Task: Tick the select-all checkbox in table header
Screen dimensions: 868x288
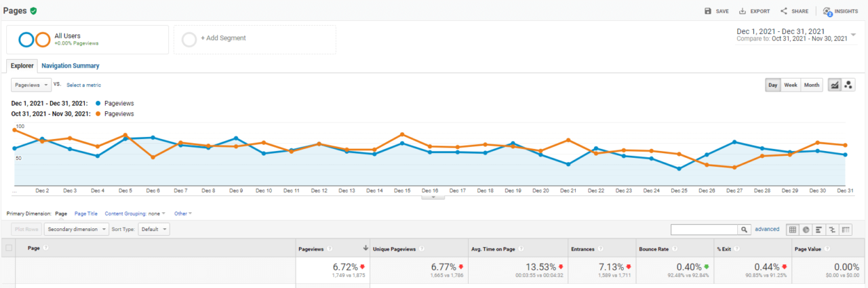Action: point(9,248)
